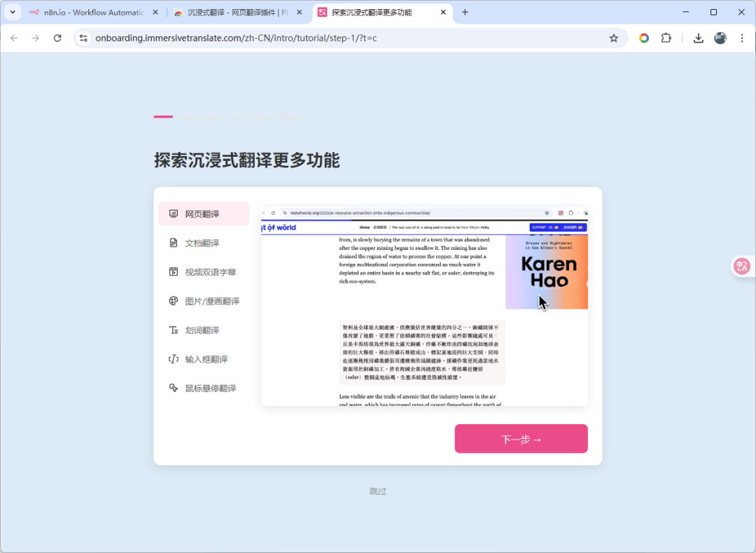Screen dimensions: 756x553
Task: Open the extensions puzzle menu
Action: (666, 38)
